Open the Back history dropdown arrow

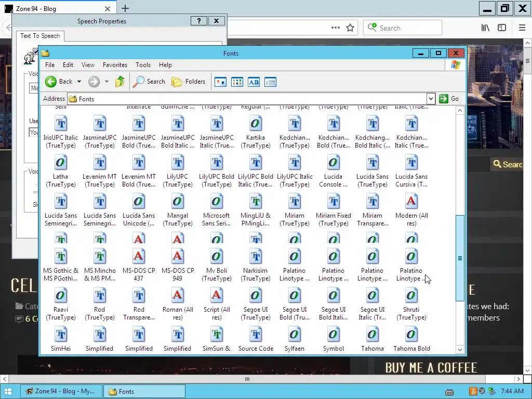point(79,82)
